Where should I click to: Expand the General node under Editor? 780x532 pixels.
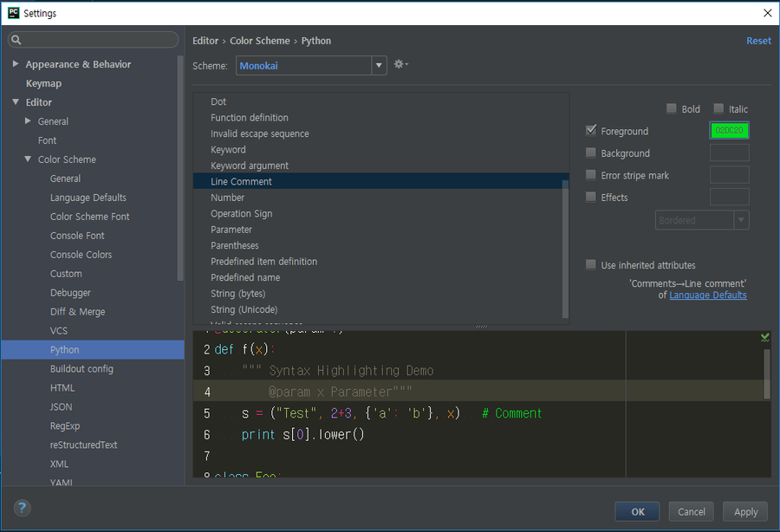coord(28,120)
